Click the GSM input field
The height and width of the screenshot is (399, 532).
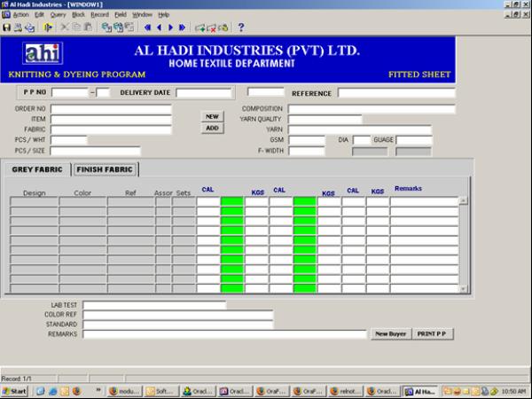[x=307, y=140]
